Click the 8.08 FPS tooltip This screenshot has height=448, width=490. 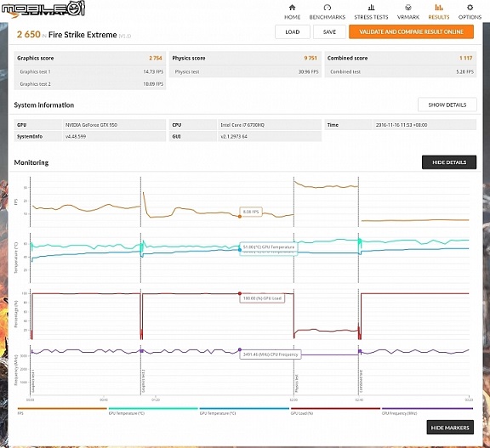251,212
